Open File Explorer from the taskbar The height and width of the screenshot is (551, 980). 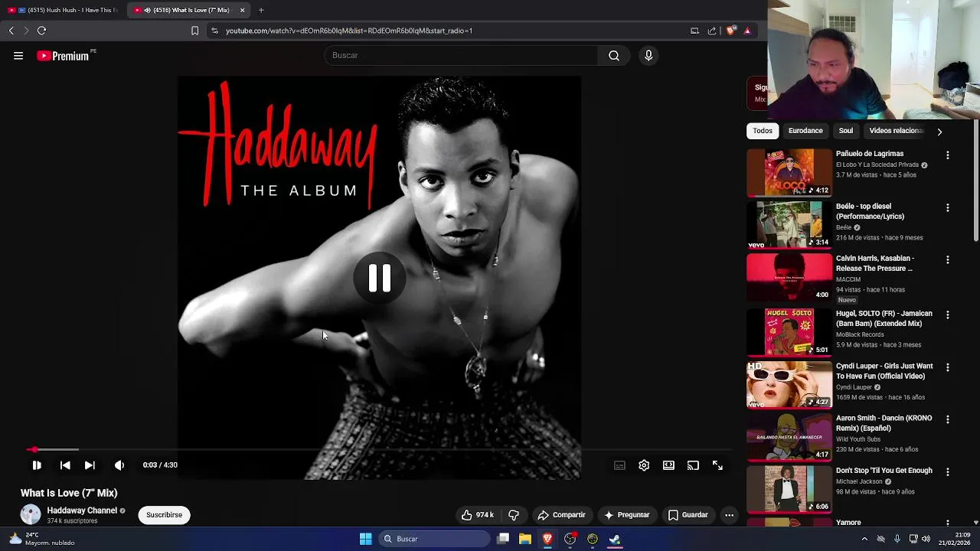tap(525, 539)
